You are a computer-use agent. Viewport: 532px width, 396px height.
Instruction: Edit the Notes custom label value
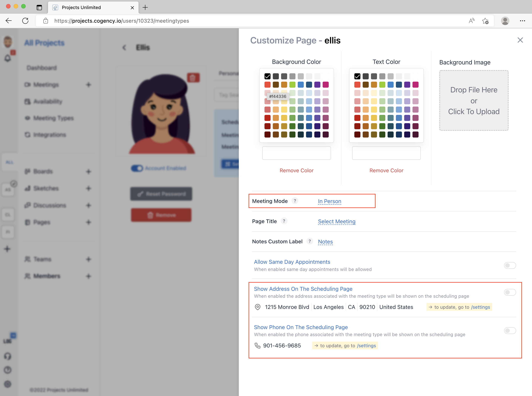click(325, 241)
